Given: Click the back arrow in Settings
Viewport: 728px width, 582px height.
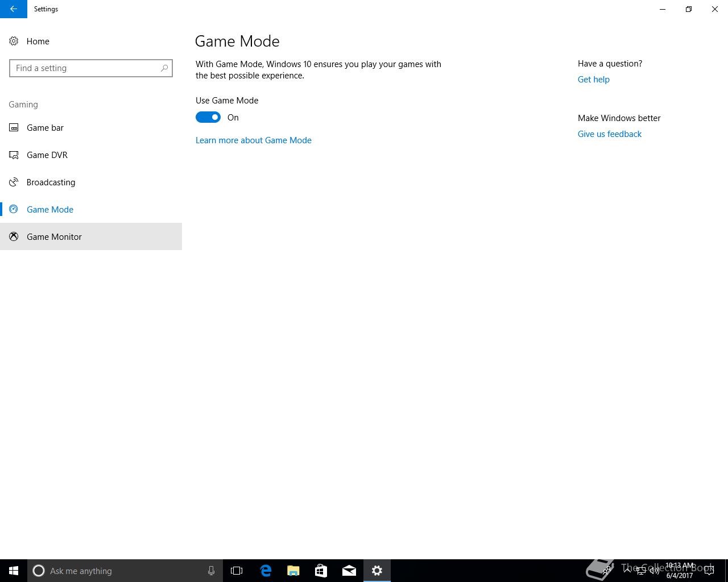Looking at the screenshot, I should pyautogui.click(x=14, y=9).
